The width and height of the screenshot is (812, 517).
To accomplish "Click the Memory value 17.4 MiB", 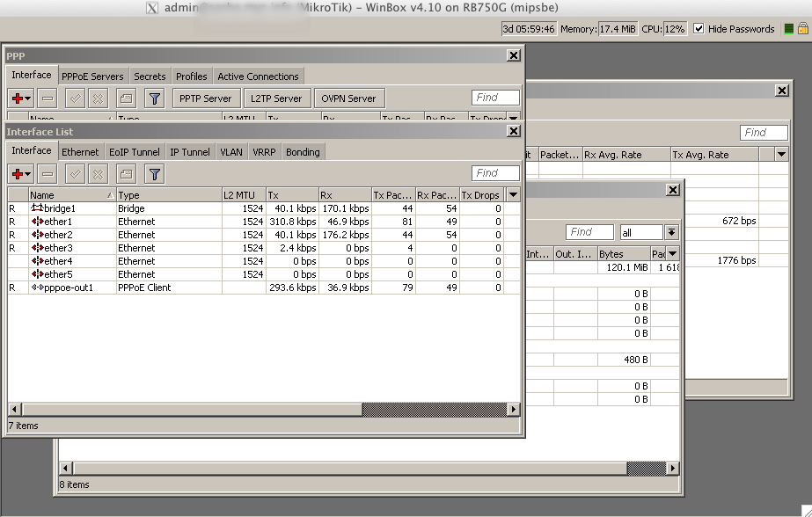I will pos(618,29).
